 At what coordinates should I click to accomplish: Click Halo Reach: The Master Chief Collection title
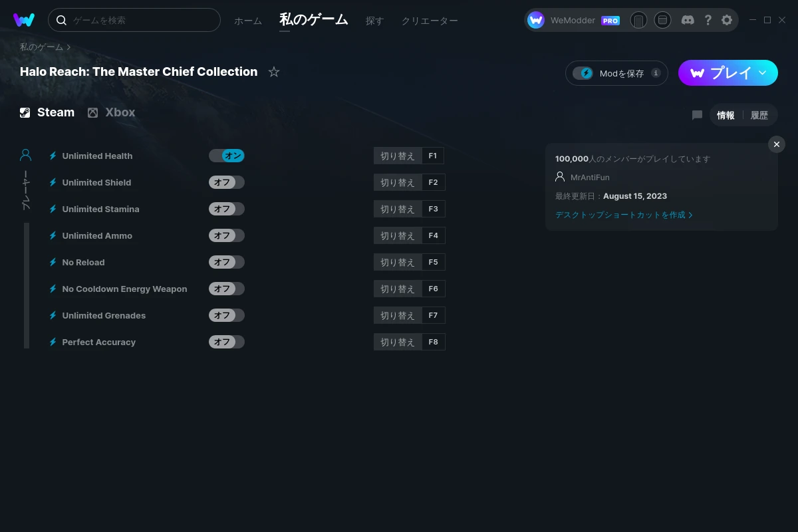[x=138, y=72]
